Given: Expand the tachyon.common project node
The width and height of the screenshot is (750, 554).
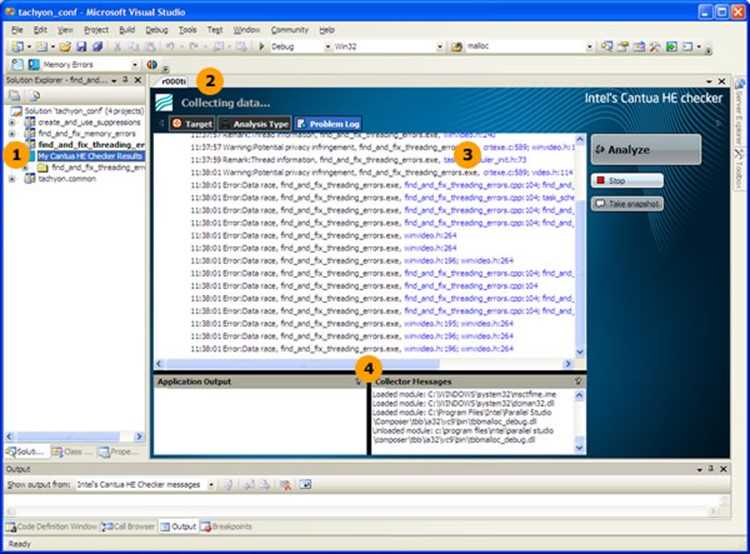Looking at the screenshot, I should (x=12, y=179).
